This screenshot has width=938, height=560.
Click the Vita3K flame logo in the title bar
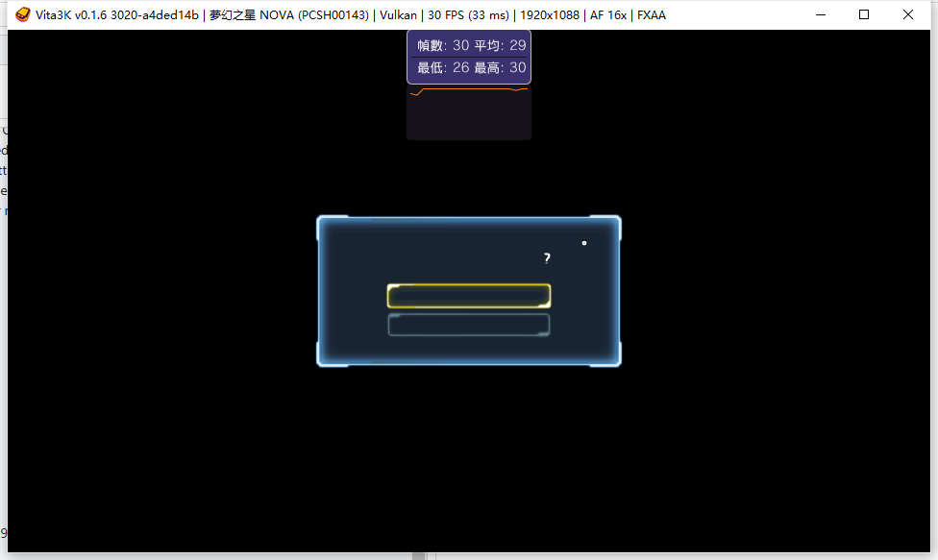21,14
